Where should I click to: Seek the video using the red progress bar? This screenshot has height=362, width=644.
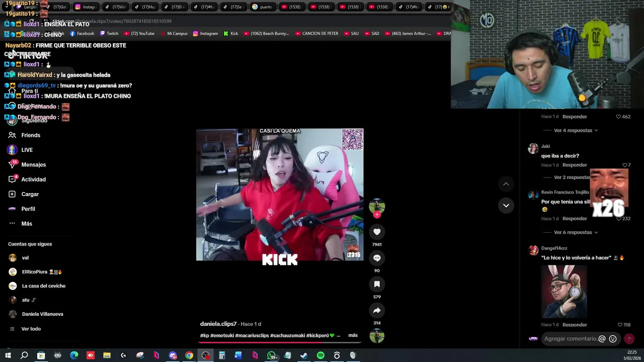click(280, 342)
